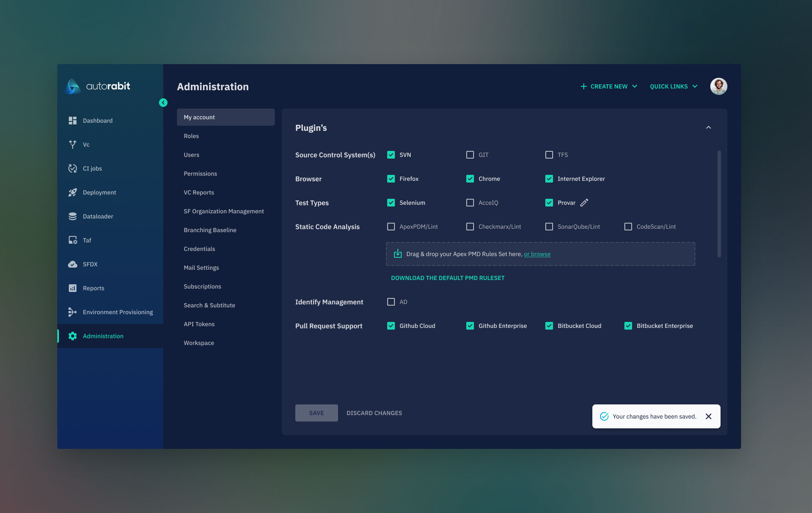Tick the SonarQube/Lint checkbox
The height and width of the screenshot is (513, 812).
pyautogui.click(x=549, y=227)
